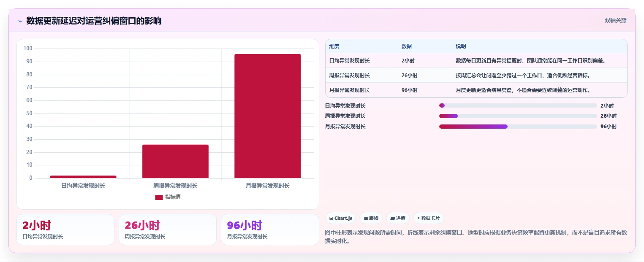
Task: Select the 进度 tag button
Action: (x=397, y=218)
